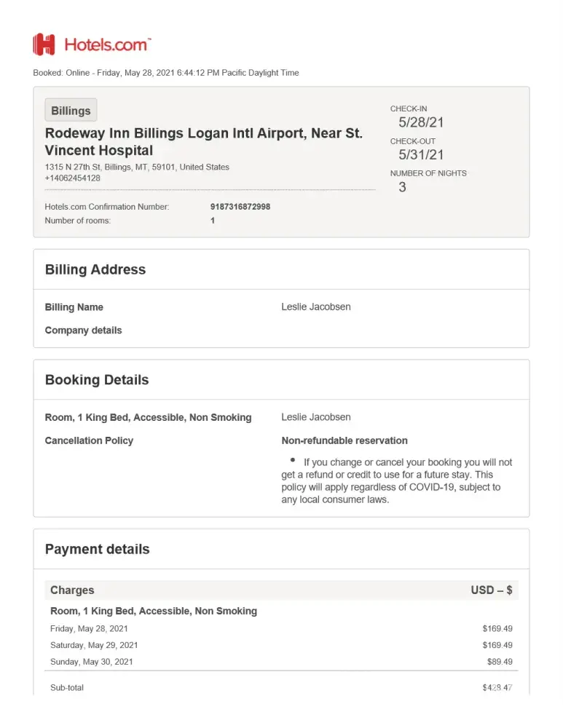
Task: Click the billing name Leslie Jacobsen
Action: (316, 307)
